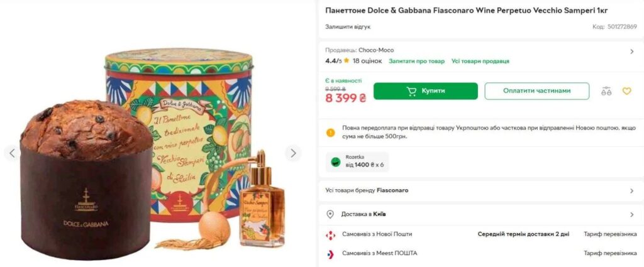This screenshot has height=267, width=644.
Task: Click Запитати про товар link
Action: pos(416,61)
